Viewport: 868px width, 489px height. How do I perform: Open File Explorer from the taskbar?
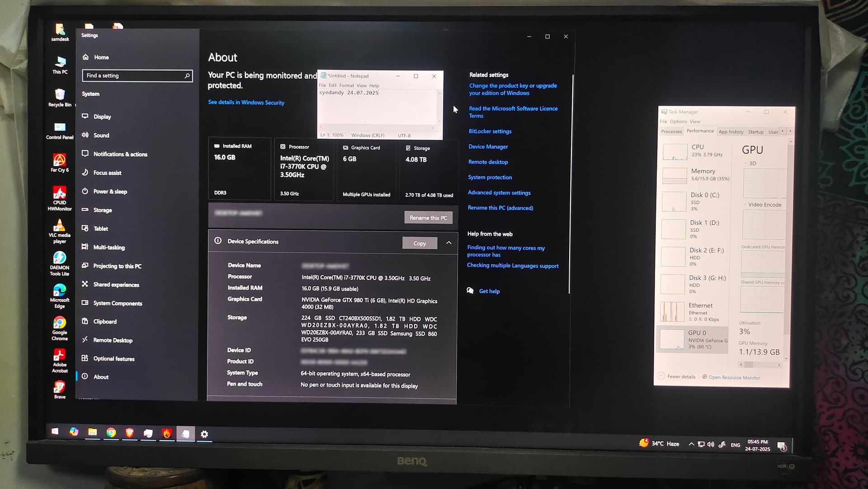92,432
